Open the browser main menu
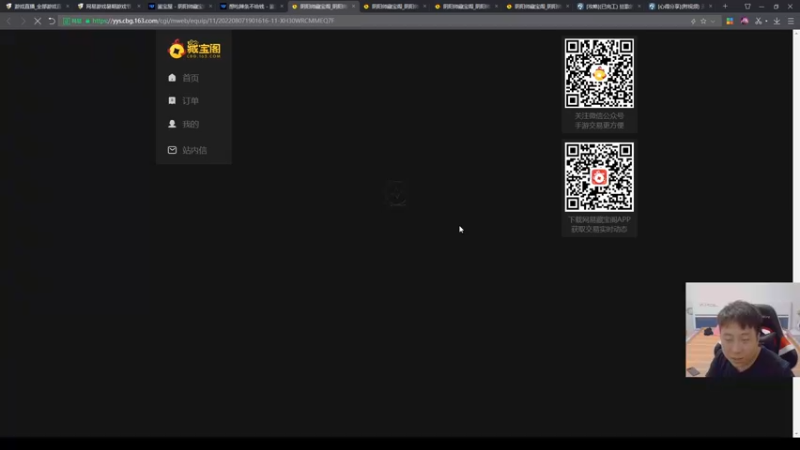This screenshot has width=800, height=450. click(x=791, y=21)
